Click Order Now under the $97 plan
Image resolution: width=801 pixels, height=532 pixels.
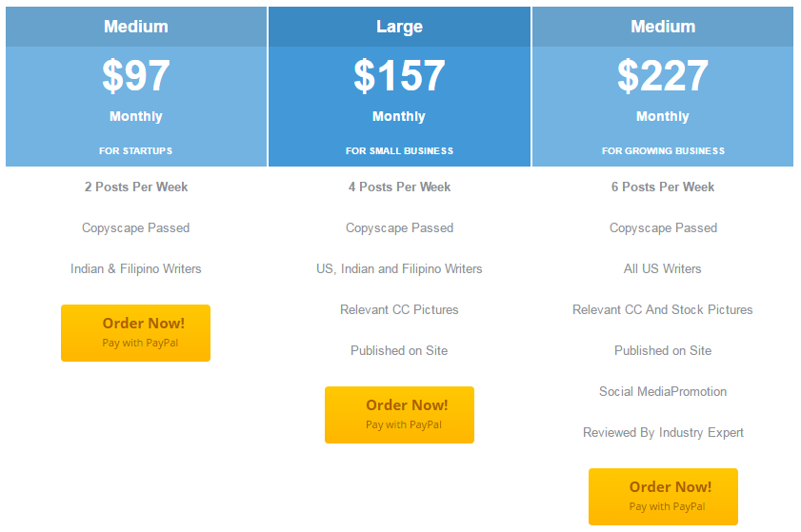click(135, 333)
